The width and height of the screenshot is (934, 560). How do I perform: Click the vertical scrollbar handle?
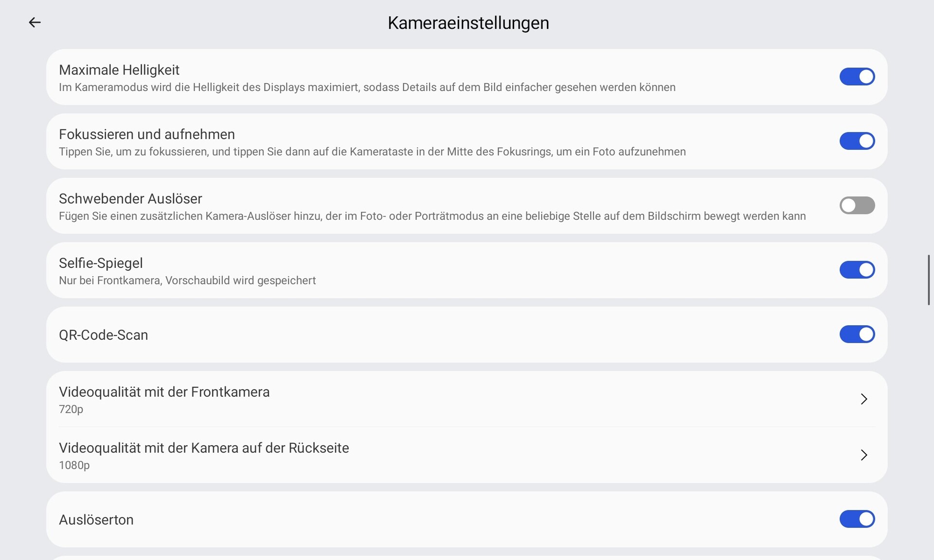pyautogui.click(x=929, y=280)
